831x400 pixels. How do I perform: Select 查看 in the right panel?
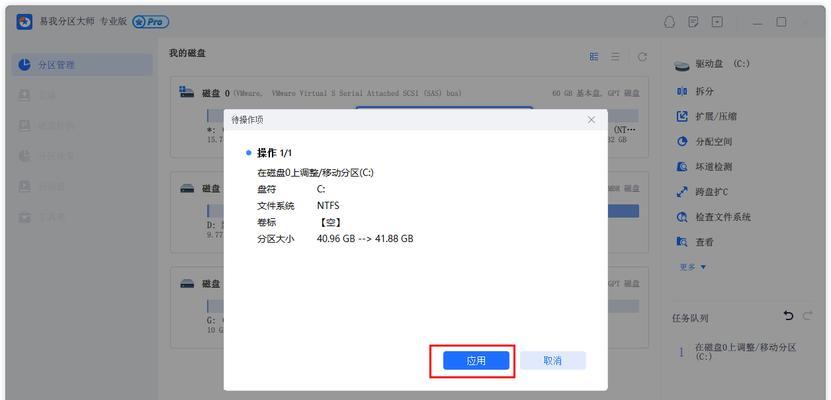point(704,242)
